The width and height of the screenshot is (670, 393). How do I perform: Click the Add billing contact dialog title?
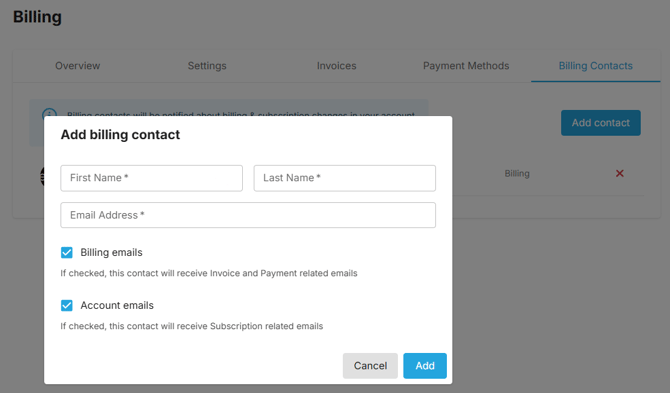[120, 135]
